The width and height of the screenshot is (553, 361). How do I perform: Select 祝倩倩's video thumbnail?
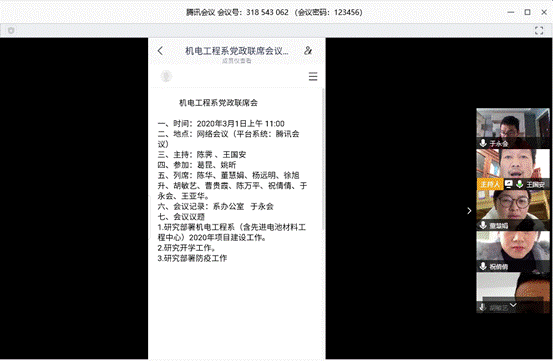[x=513, y=251]
